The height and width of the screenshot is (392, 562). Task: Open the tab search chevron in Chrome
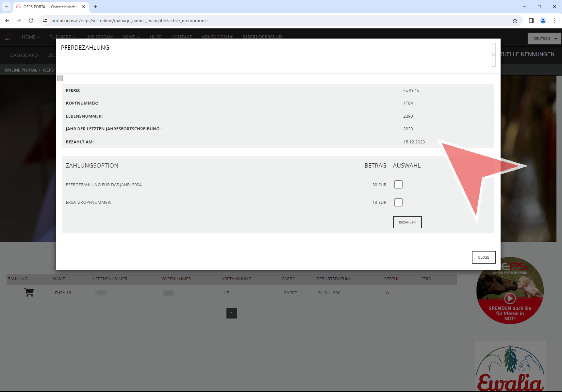coord(7,7)
